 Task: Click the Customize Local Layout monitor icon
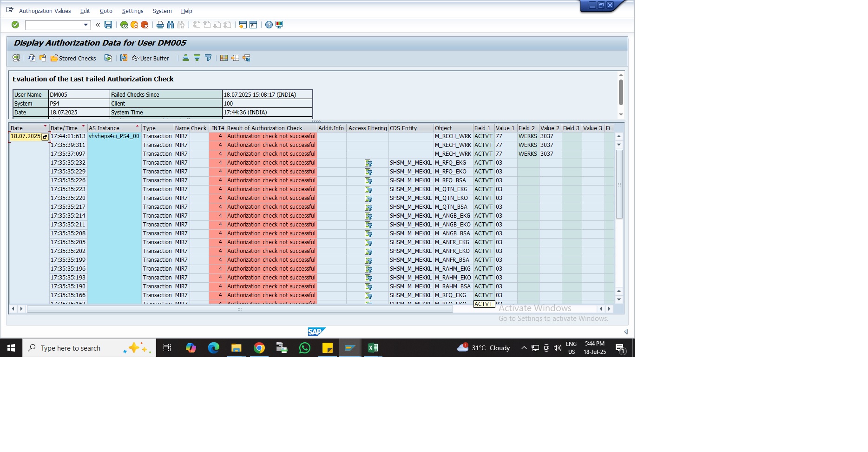click(279, 25)
